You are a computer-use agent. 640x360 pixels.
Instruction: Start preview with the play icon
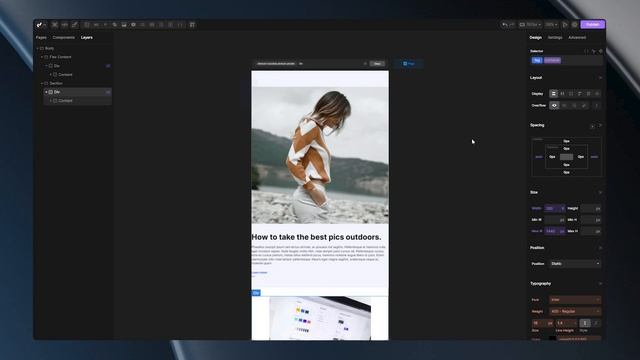(x=565, y=25)
